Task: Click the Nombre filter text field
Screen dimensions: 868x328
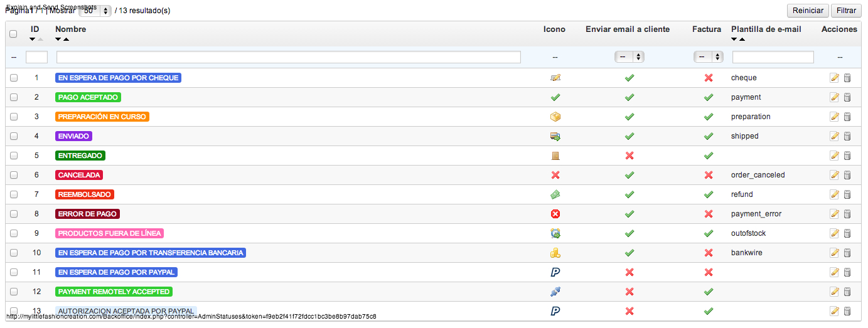Action: pos(289,57)
